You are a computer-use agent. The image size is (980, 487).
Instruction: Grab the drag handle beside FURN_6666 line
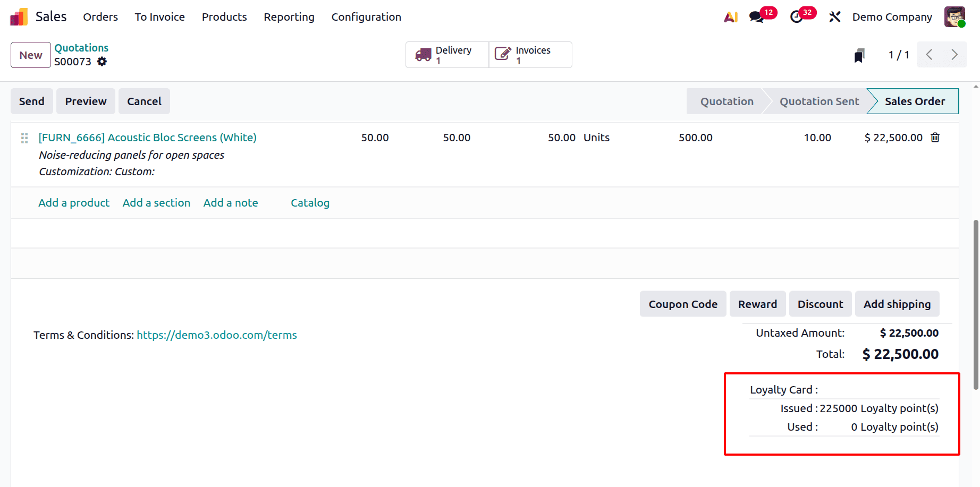click(24, 138)
